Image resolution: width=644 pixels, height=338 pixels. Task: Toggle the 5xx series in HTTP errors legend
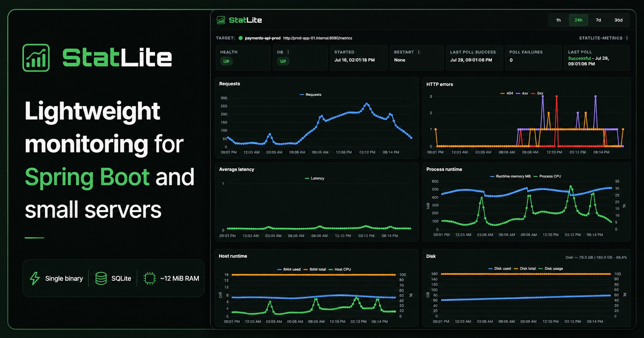point(537,93)
